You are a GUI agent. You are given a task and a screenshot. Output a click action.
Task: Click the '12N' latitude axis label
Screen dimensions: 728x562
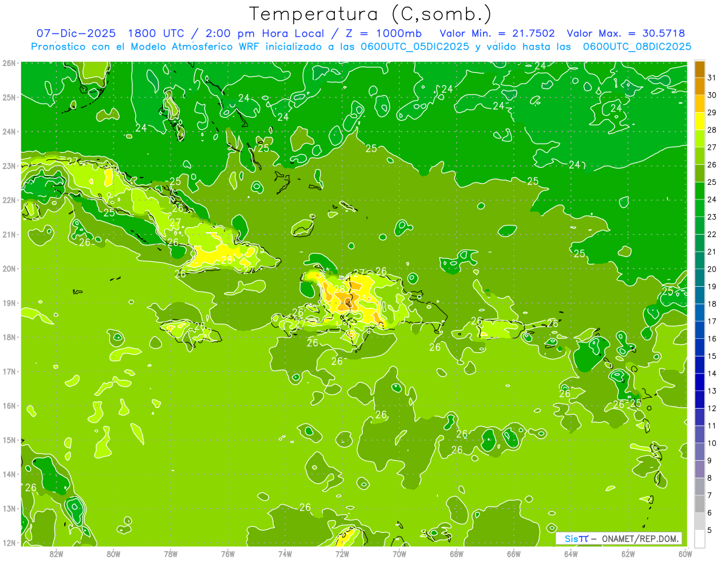point(9,543)
